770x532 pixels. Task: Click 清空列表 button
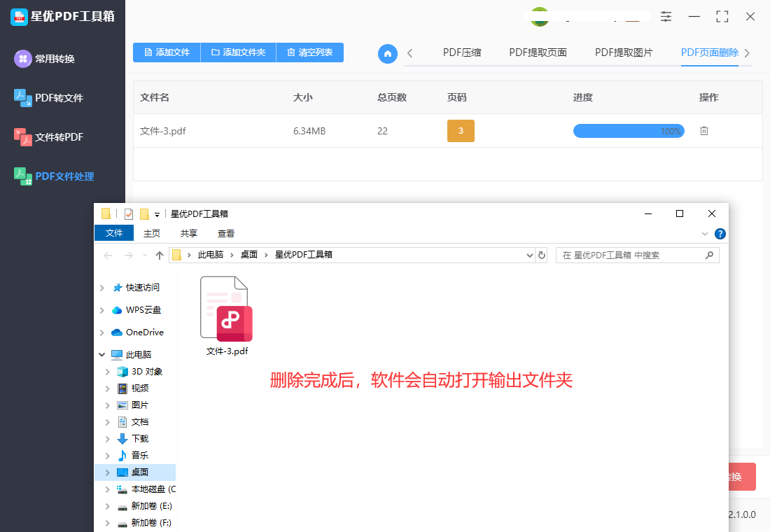point(310,52)
